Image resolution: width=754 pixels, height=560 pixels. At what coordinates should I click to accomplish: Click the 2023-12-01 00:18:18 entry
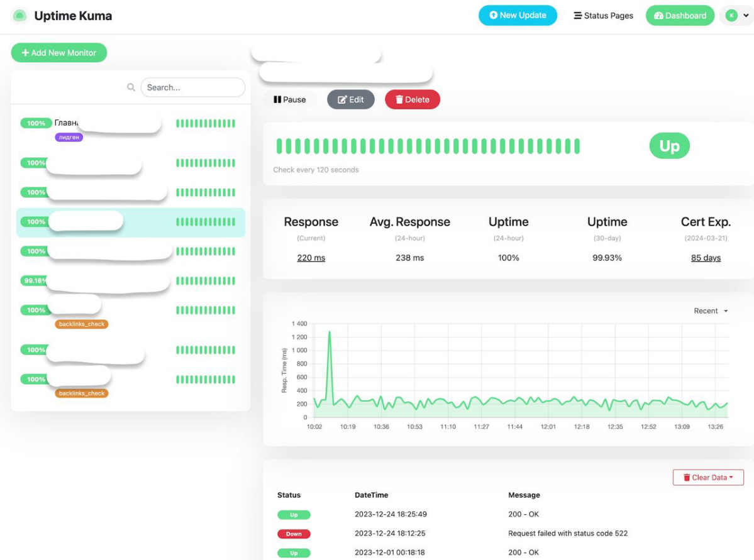click(389, 552)
